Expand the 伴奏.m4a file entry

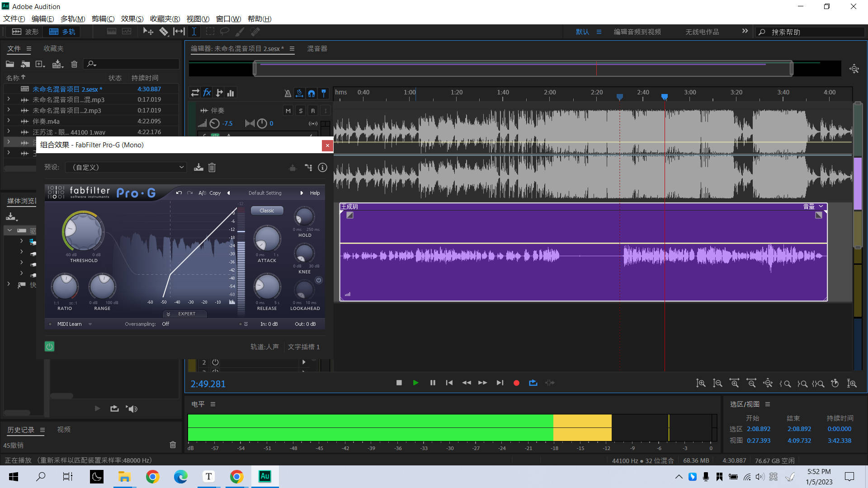(9, 121)
